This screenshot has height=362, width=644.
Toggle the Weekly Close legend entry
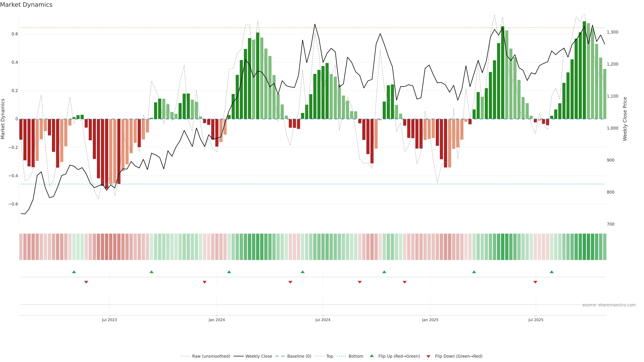pos(258,356)
